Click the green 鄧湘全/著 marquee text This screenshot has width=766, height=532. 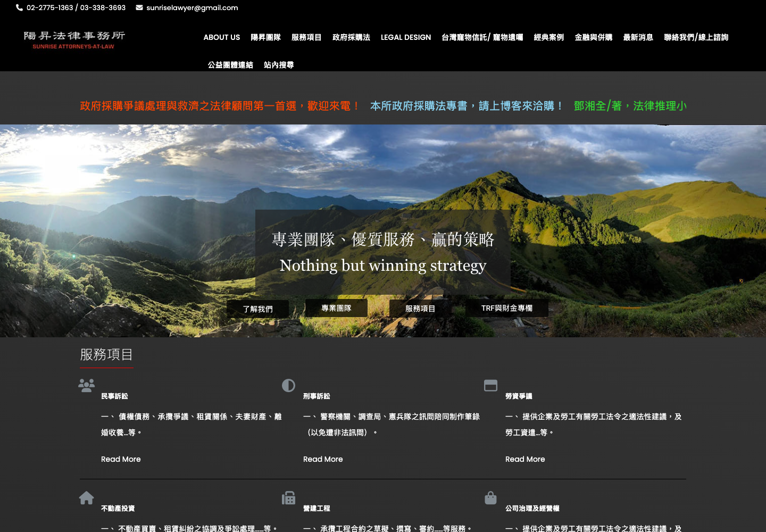630,106
